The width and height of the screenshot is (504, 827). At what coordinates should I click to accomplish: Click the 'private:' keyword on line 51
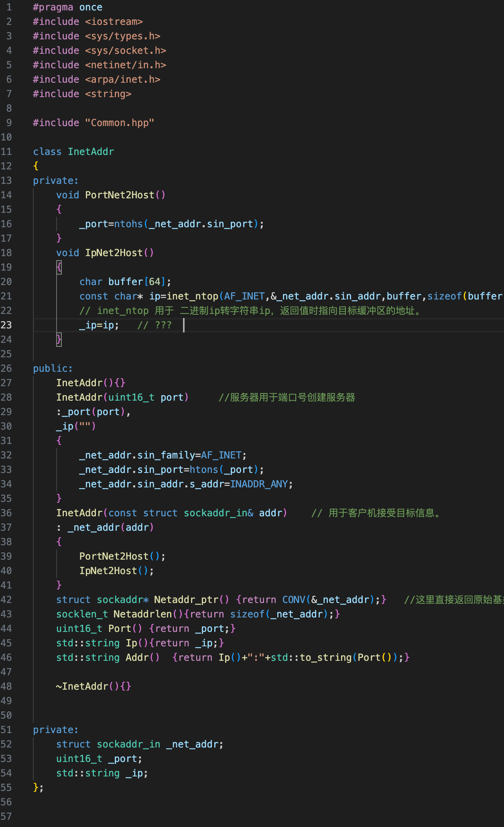(x=56, y=730)
